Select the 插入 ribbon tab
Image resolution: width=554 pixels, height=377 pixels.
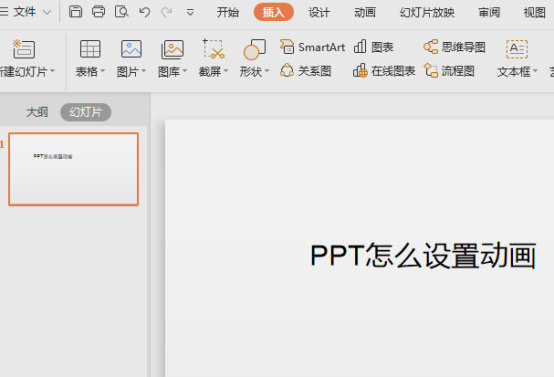tap(273, 12)
